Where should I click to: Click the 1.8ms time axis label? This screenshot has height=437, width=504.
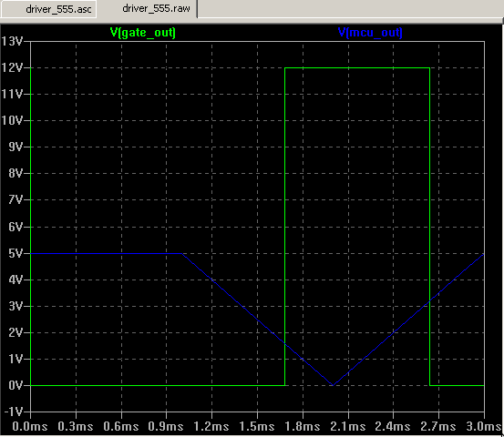[303, 427]
